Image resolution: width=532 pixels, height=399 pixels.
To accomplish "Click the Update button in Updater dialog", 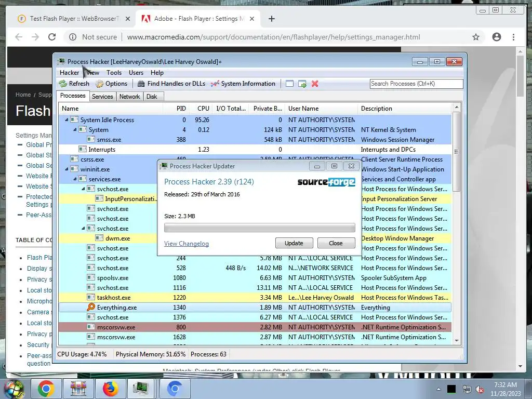I will pos(294,243).
